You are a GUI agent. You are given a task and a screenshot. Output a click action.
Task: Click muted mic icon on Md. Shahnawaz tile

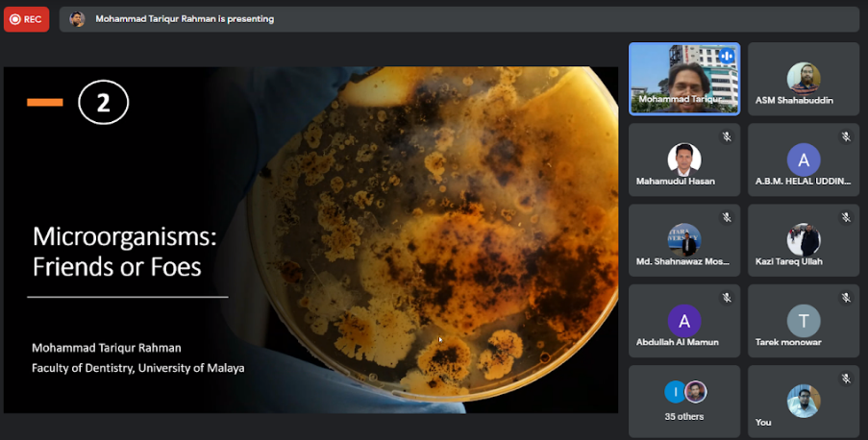[727, 217]
